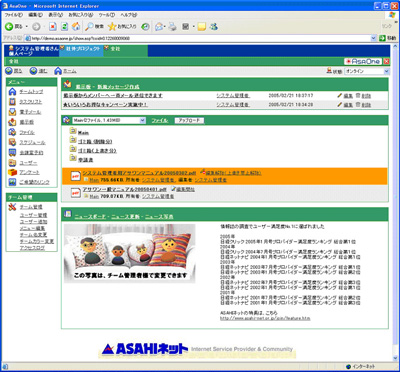Click the sofa cushions news photo
The height and width of the screenshot is (372, 400).
pos(129,253)
